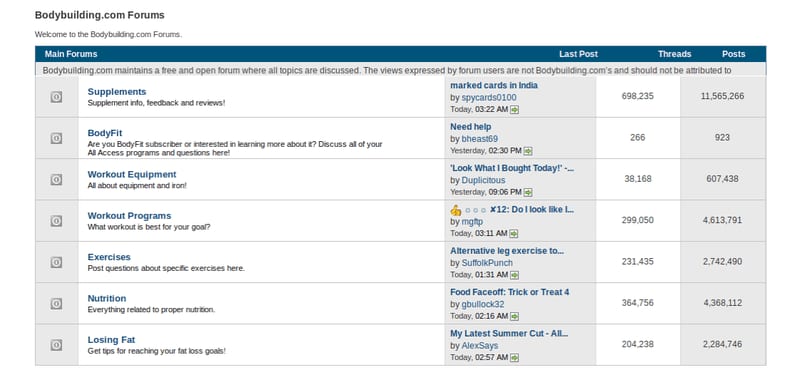Image resolution: width=800 pixels, height=370 pixels.
Task: Go to last post arrow in Supplements row
Action: pyautogui.click(x=514, y=110)
